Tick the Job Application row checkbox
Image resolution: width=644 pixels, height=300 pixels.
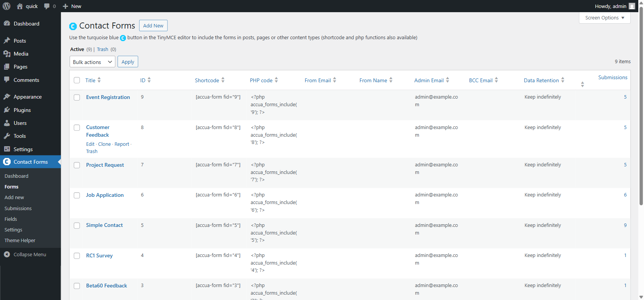[77, 195]
